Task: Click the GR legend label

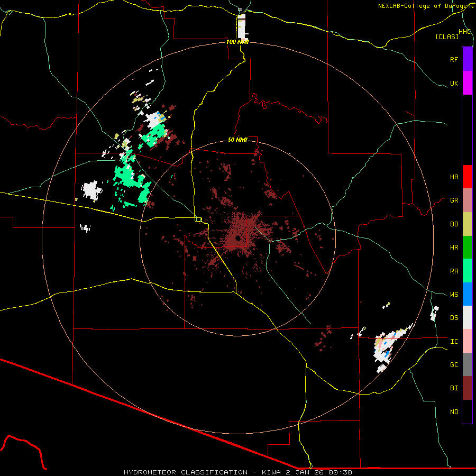Action: (454, 200)
